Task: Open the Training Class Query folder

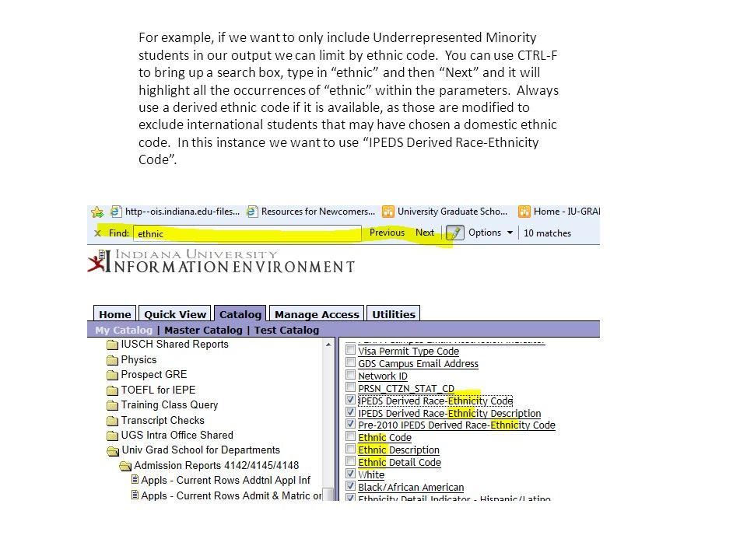Action: click(163, 404)
